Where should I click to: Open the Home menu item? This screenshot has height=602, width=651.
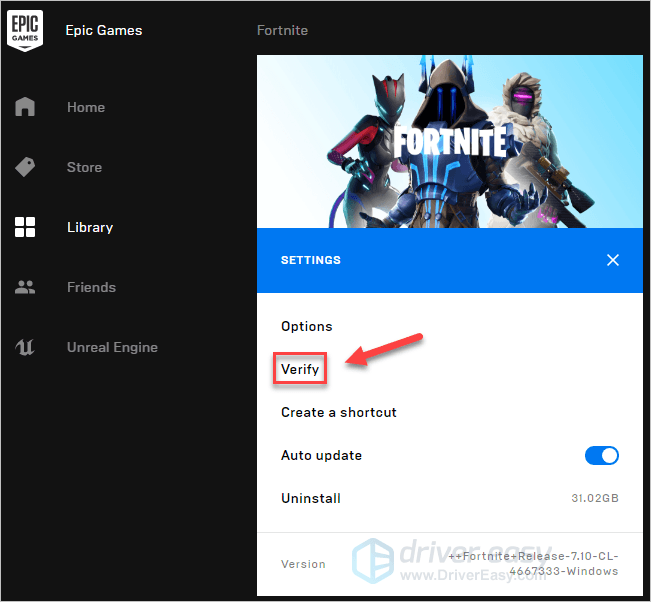click(86, 107)
